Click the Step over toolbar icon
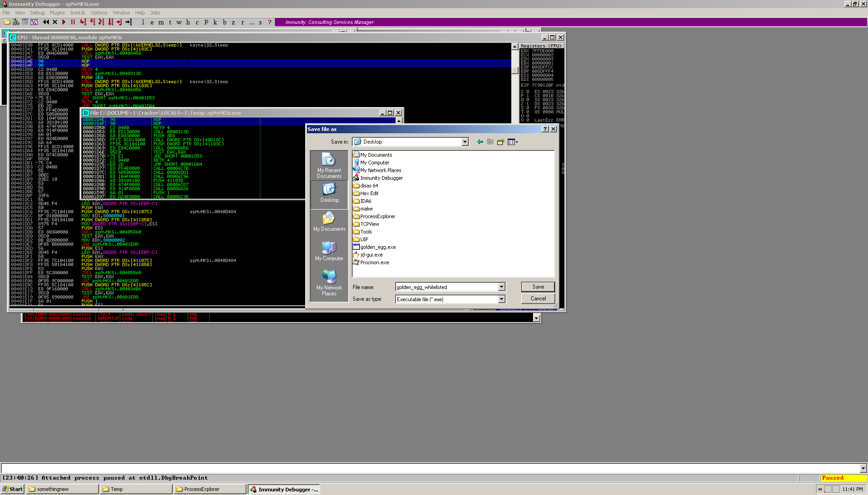868x495 pixels. (92, 22)
